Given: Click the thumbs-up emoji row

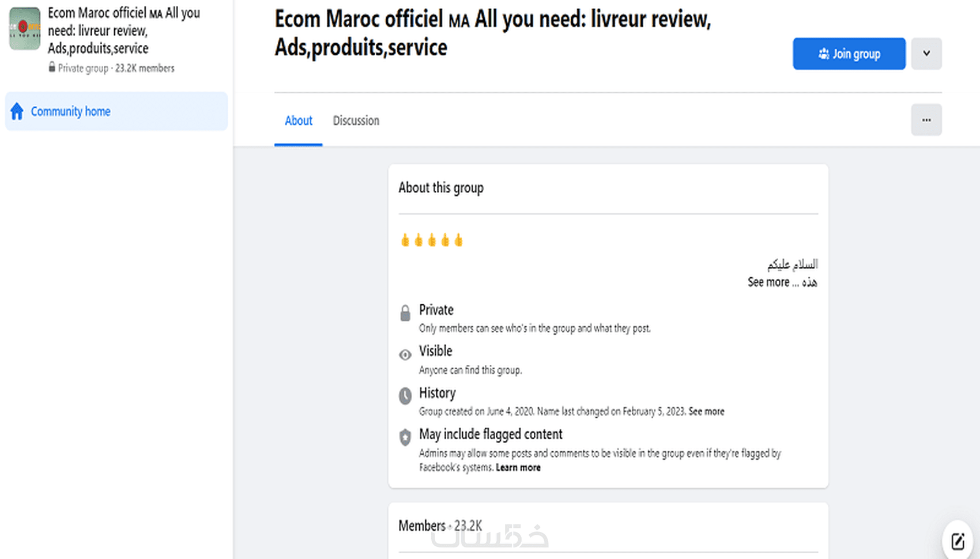Looking at the screenshot, I should pyautogui.click(x=431, y=240).
